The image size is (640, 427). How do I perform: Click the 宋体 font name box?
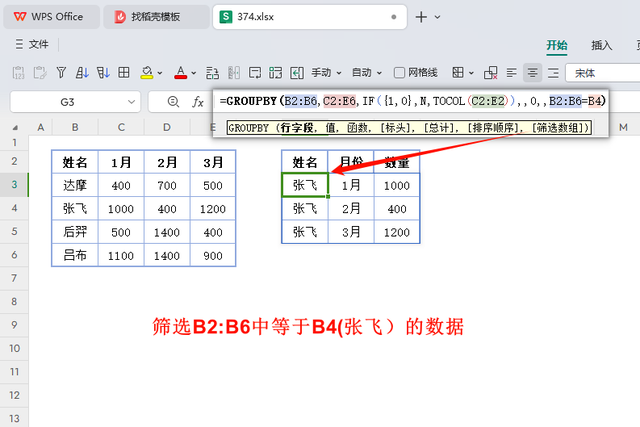(x=603, y=73)
